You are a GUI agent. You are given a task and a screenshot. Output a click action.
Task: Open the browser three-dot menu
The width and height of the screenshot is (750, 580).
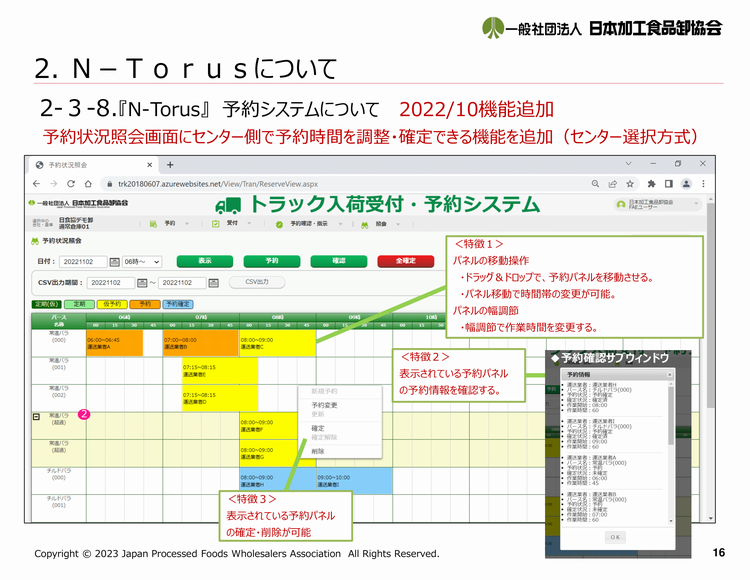[703, 184]
